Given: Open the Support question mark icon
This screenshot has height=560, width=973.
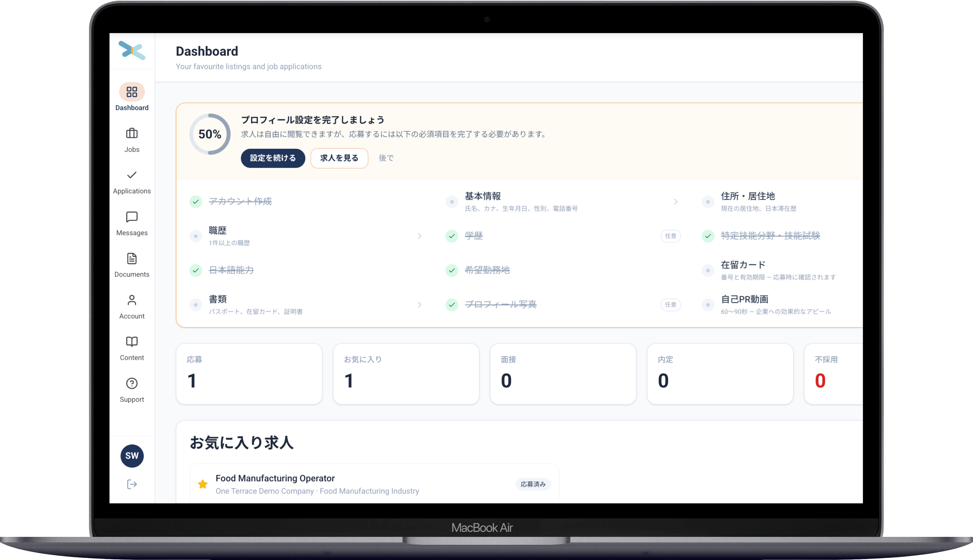Looking at the screenshot, I should 132,384.
